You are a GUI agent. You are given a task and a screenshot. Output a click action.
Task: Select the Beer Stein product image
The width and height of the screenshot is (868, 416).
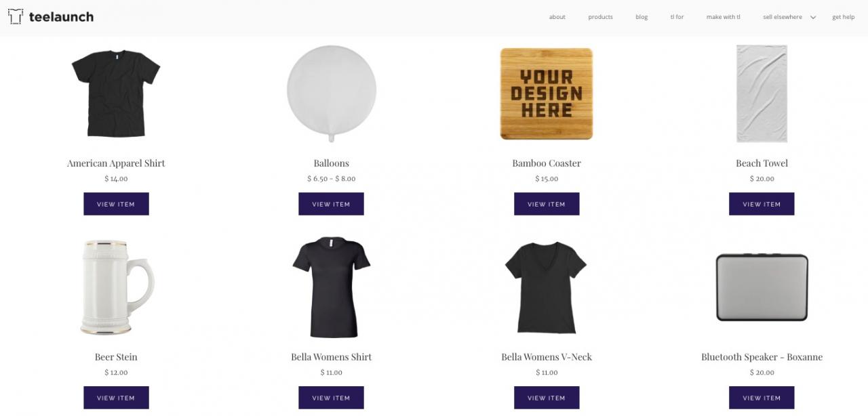(116, 287)
